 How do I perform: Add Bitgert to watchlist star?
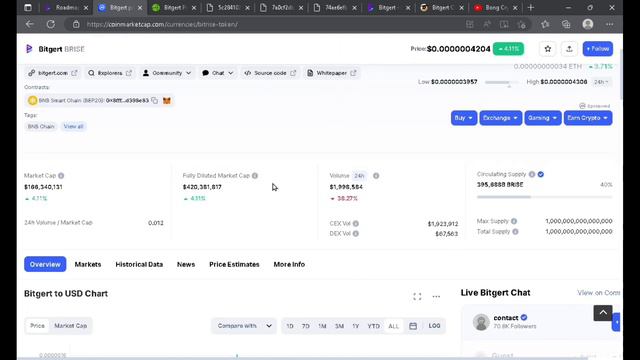pyautogui.click(x=548, y=49)
